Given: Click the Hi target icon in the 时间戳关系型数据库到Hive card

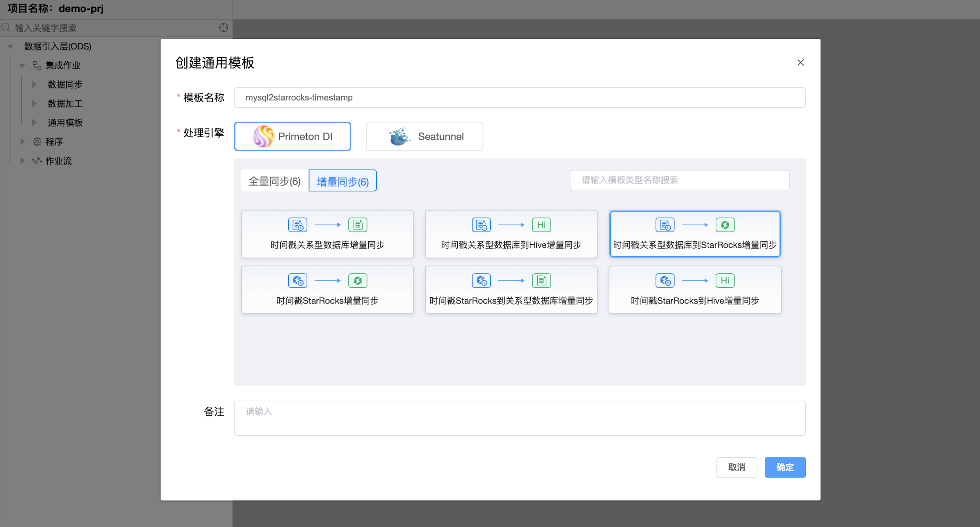Looking at the screenshot, I should pos(541,225).
